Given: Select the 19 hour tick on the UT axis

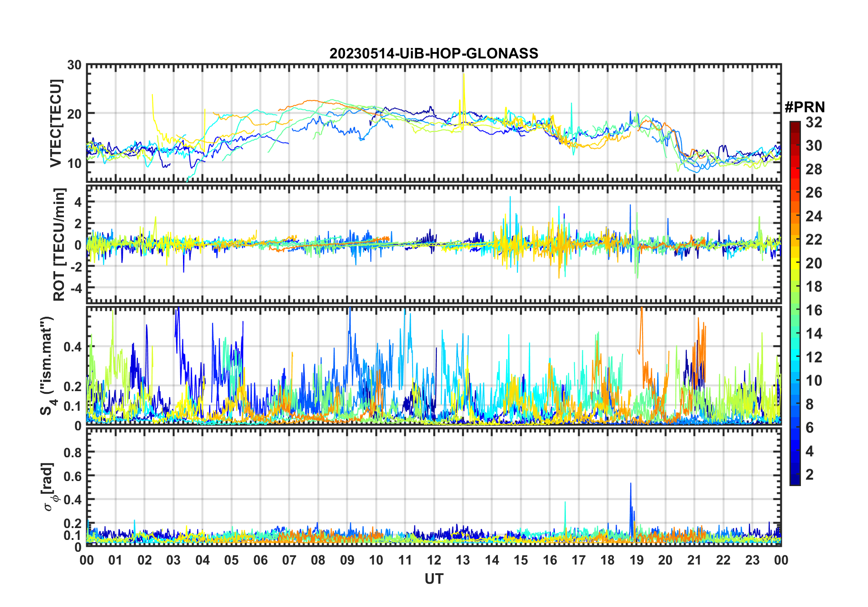Looking at the screenshot, I should pyautogui.click(x=637, y=560).
